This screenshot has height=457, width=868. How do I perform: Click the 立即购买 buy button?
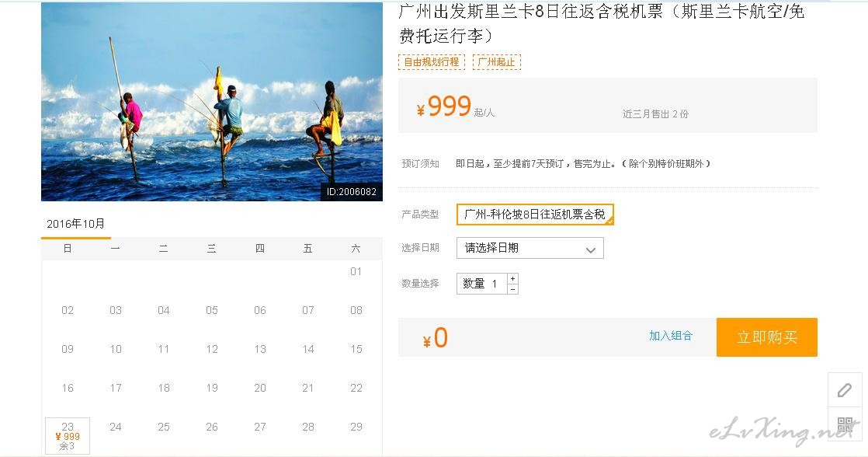tap(767, 337)
